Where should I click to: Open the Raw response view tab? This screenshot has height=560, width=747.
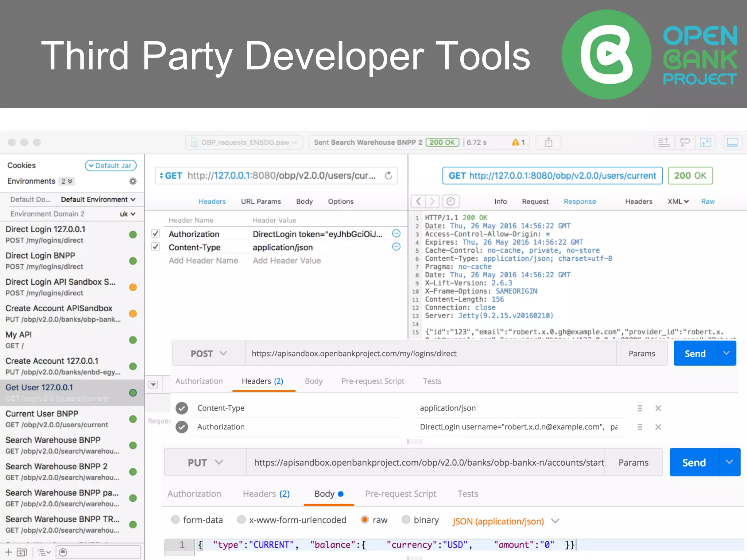pyautogui.click(x=708, y=201)
